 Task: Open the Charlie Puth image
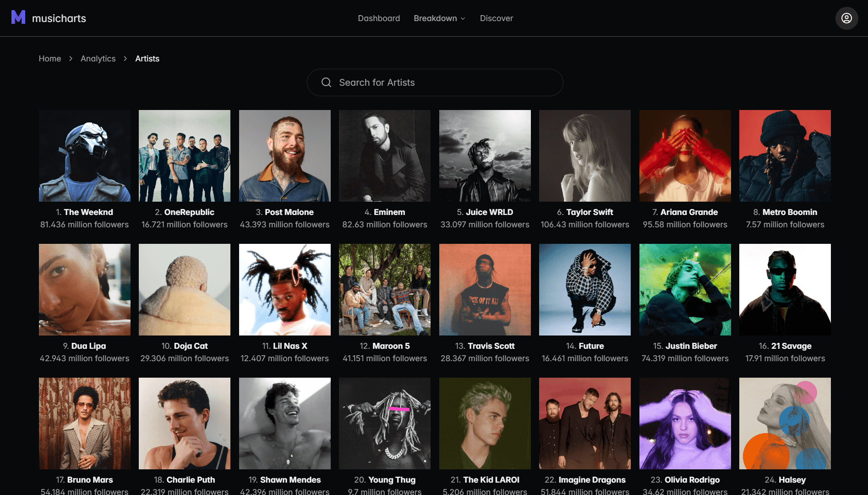185,423
